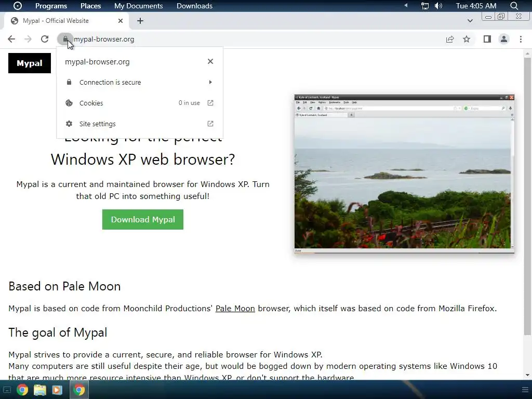Open the Programs menu in the top panel
Screen dimensions: 532x399
pyautogui.click(x=51, y=6)
